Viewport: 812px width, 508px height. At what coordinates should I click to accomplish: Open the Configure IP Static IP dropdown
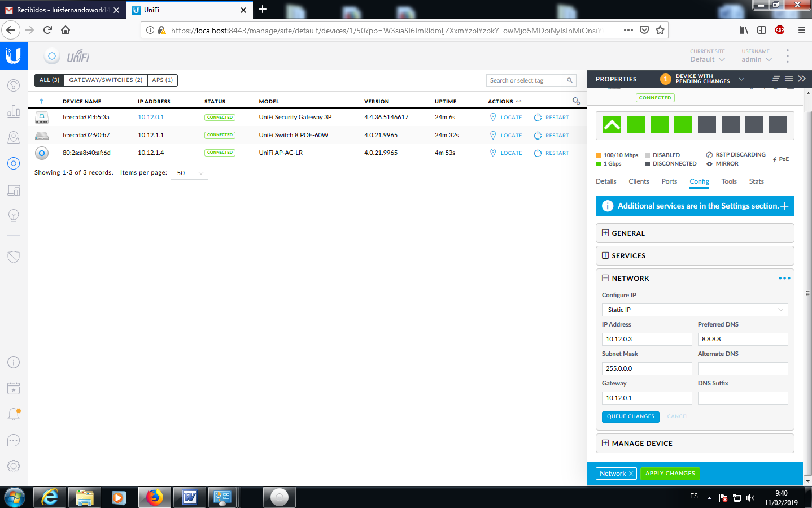(695, 310)
